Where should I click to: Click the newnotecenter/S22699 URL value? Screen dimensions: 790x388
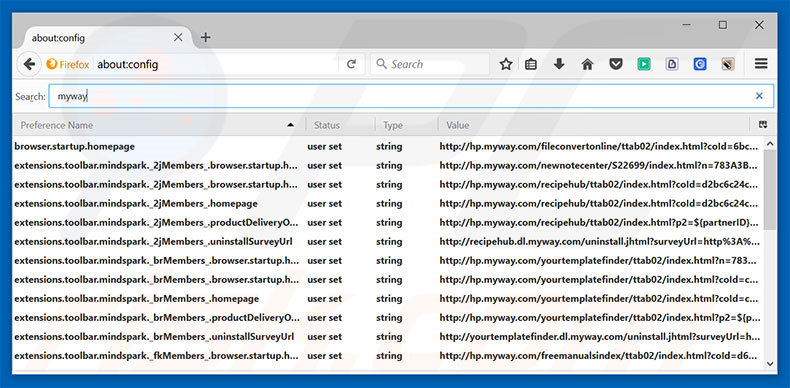click(x=599, y=166)
